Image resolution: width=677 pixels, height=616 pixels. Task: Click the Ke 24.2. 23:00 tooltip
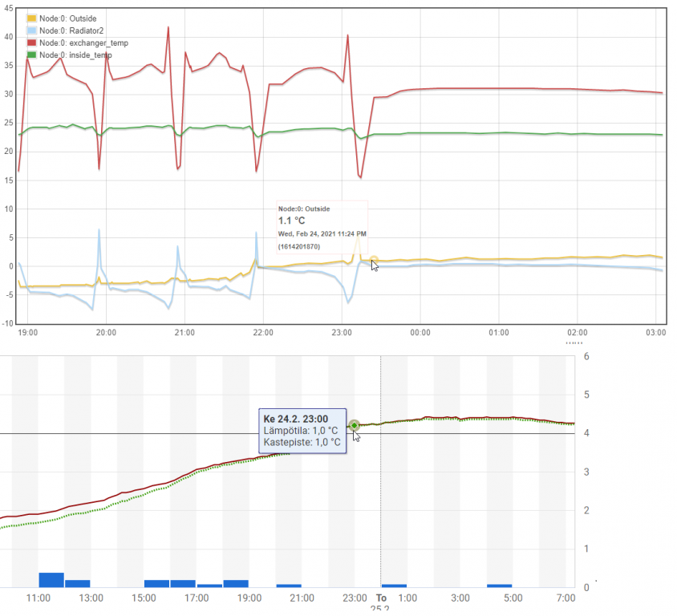click(302, 430)
